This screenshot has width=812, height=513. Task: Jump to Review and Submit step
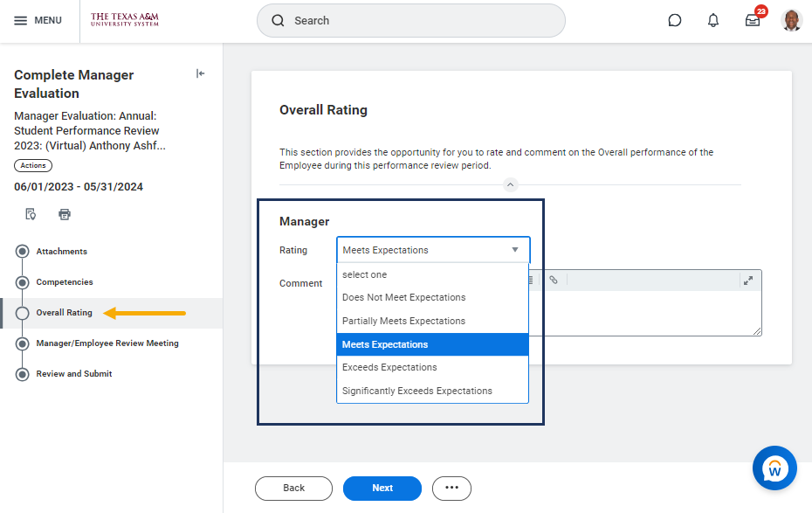point(73,374)
